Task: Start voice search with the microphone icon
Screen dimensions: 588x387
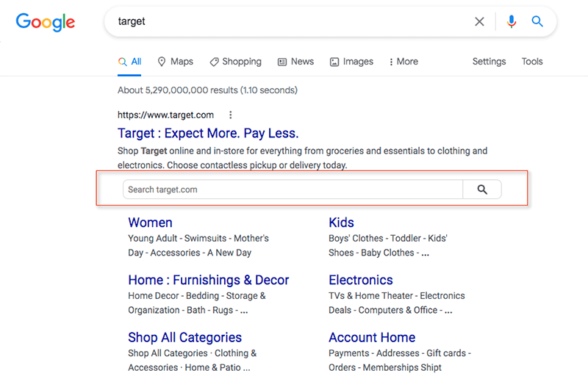Action: coord(511,22)
